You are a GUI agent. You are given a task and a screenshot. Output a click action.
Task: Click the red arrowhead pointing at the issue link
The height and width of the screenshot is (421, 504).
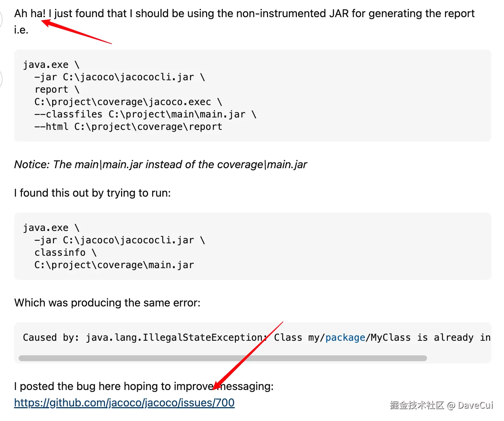217,385
